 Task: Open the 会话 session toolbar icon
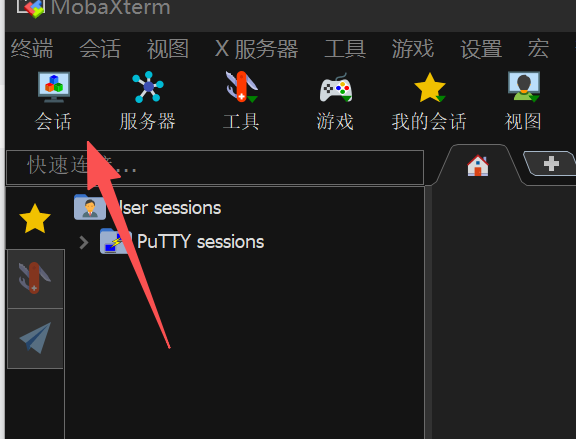[54, 101]
